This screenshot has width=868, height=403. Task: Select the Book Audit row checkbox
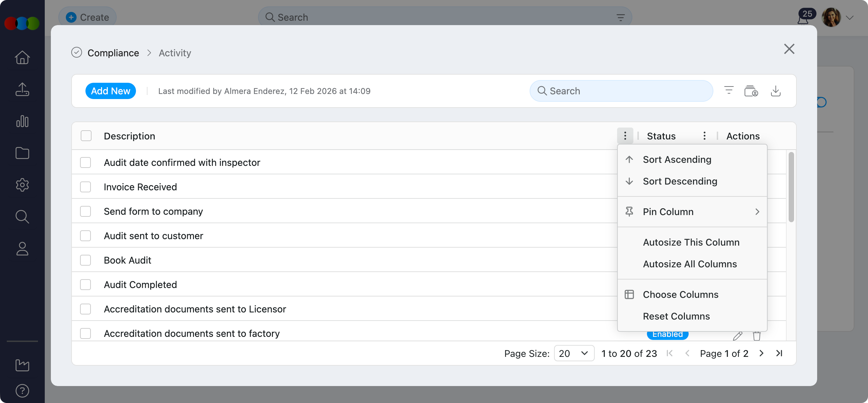[x=85, y=260]
